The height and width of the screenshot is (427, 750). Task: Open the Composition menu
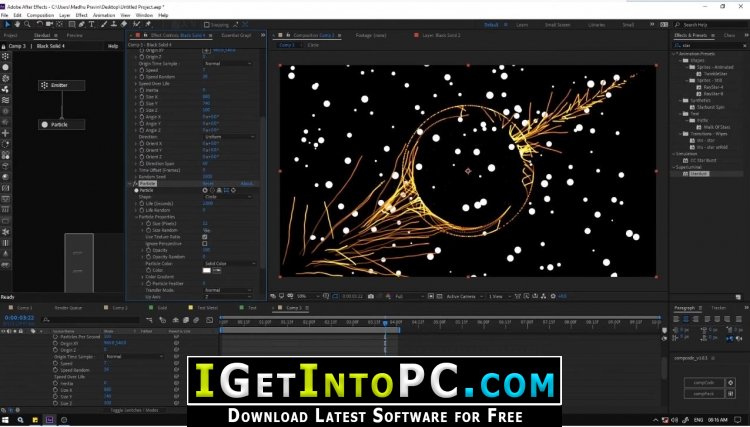click(x=40, y=15)
